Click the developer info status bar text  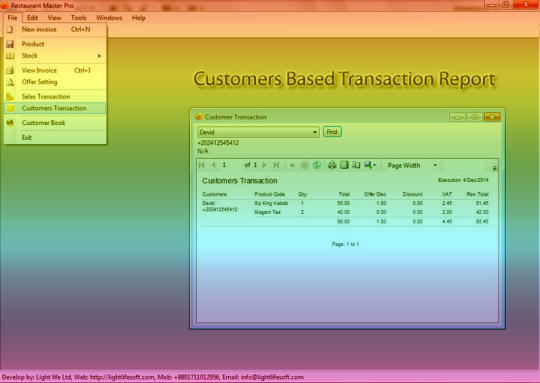coord(153,377)
